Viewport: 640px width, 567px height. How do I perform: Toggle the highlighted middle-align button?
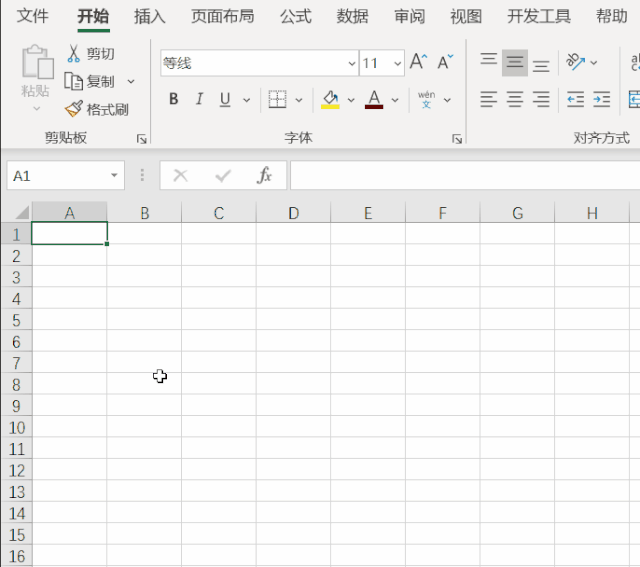point(515,62)
